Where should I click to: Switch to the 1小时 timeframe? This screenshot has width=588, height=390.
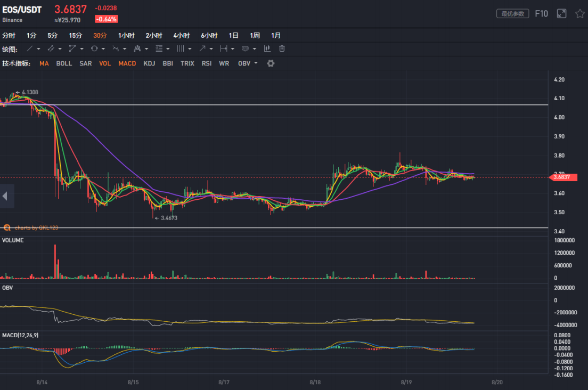pos(127,36)
